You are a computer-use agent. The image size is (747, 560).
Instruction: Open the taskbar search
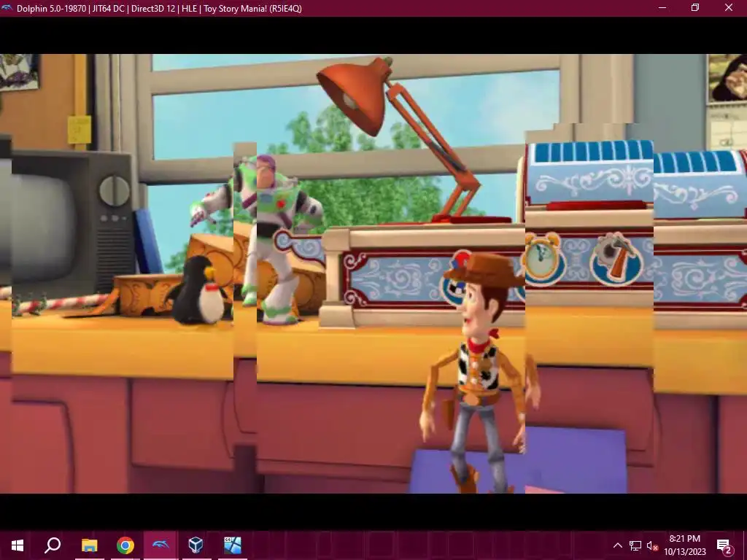coord(53,545)
